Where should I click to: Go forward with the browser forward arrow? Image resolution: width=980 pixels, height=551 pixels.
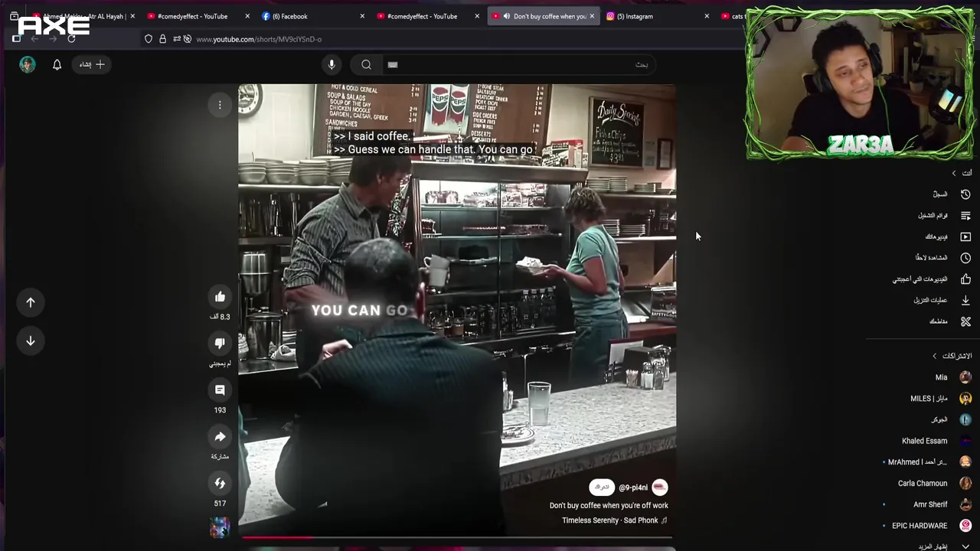pos(53,39)
